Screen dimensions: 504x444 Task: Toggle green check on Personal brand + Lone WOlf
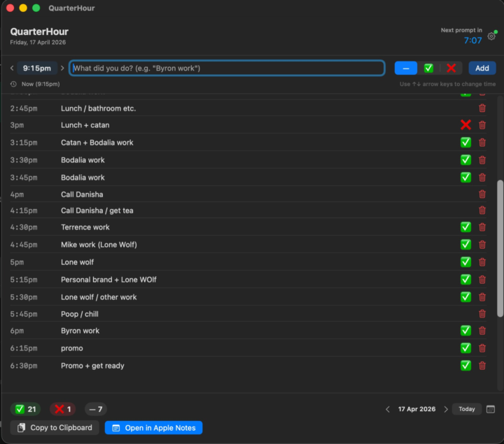coord(465,280)
